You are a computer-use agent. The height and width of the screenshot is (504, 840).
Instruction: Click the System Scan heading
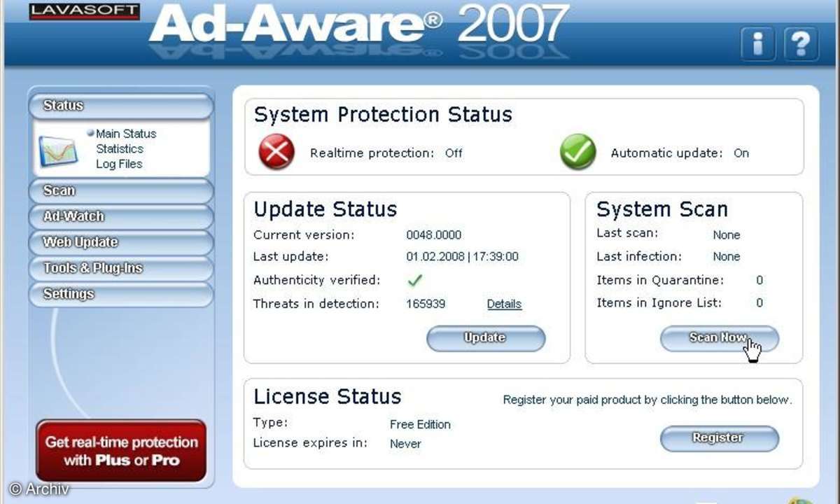pos(662,209)
